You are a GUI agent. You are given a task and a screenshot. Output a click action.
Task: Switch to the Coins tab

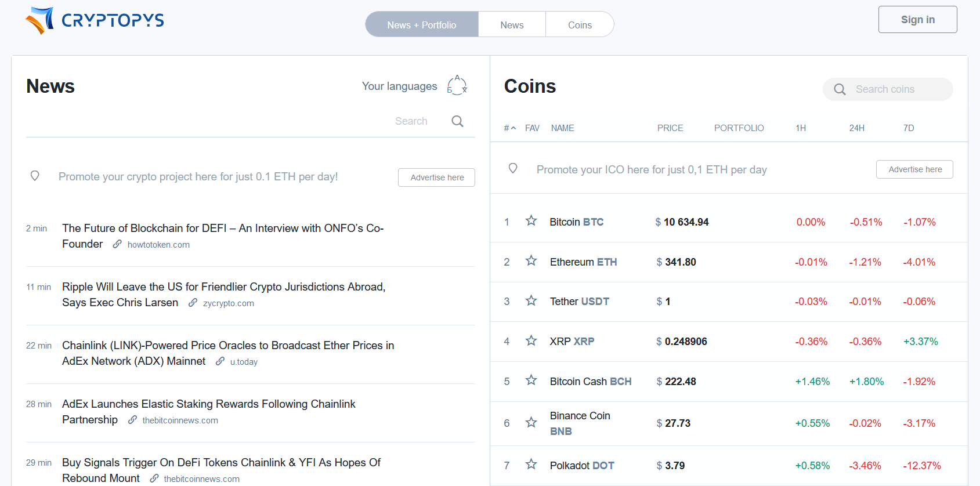[580, 24]
